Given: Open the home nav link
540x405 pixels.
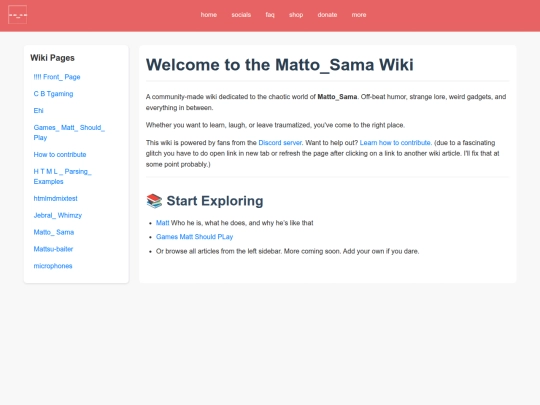Looking at the screenshot, I should tap(209, 15).
